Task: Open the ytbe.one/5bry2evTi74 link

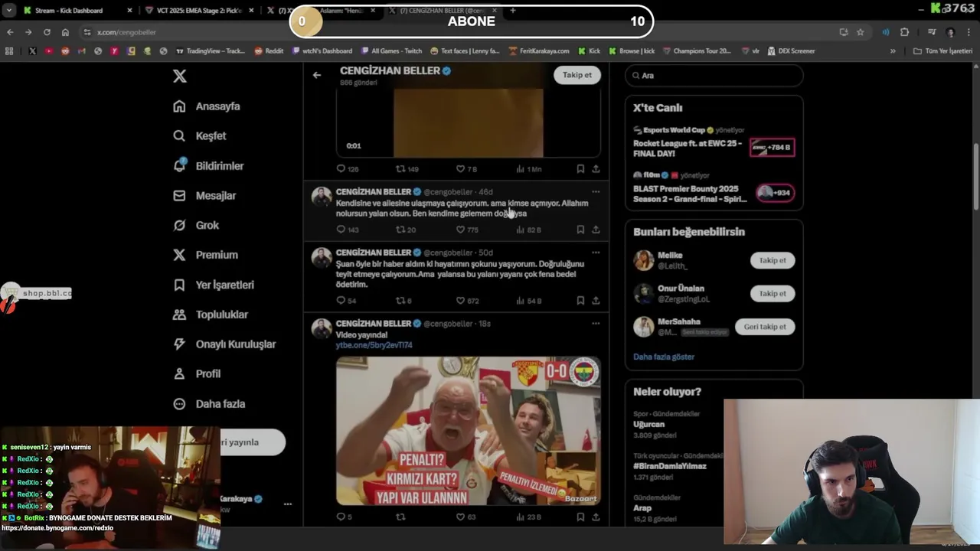Action: (374, 345)
